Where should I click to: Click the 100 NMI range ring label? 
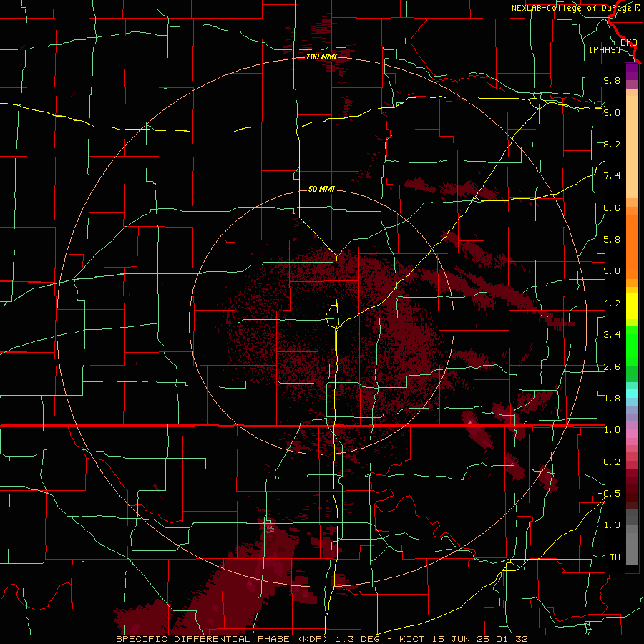[x=321, y=57]
